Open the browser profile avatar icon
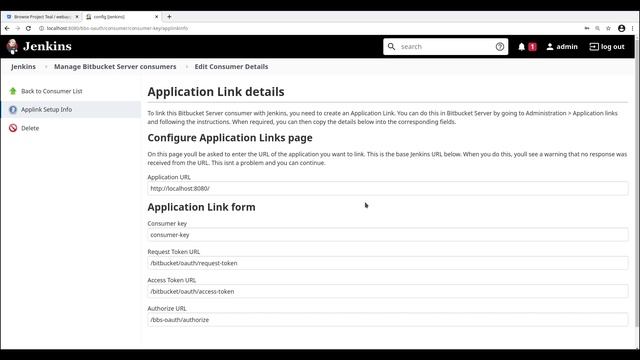The height and width of the screenshot is (360, 640). [621, 28]
